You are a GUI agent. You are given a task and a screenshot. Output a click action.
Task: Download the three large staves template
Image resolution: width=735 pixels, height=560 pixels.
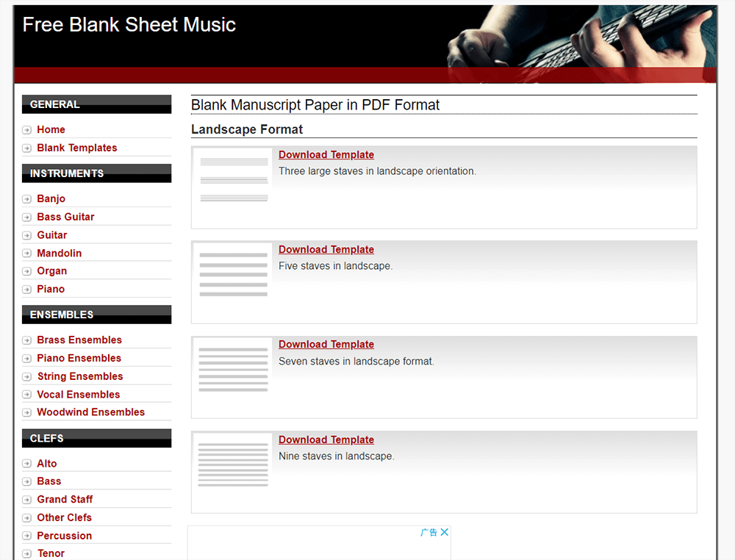(x=326, y=155)
